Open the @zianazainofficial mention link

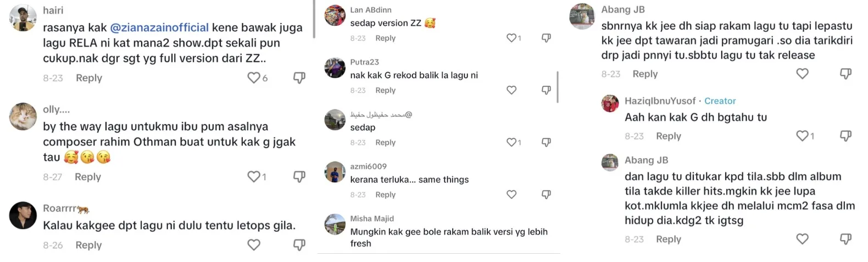(159, 27)
